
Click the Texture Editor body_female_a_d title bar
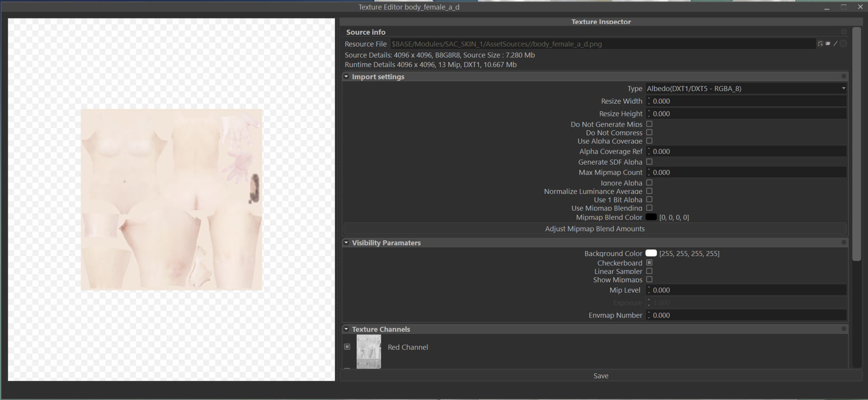pyautogui.click(x=409, y=7)
